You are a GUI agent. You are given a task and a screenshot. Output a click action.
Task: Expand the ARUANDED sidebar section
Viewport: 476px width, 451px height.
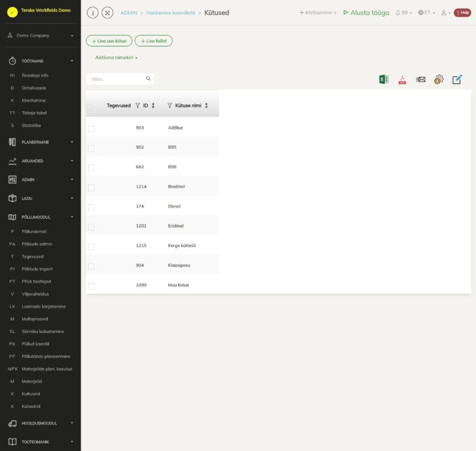(40, 161)
